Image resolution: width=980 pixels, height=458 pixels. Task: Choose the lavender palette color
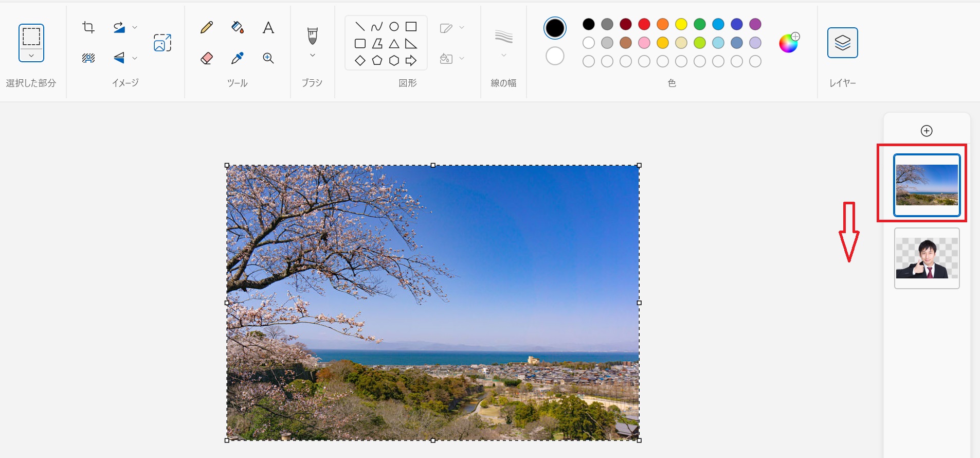[755, 43]
